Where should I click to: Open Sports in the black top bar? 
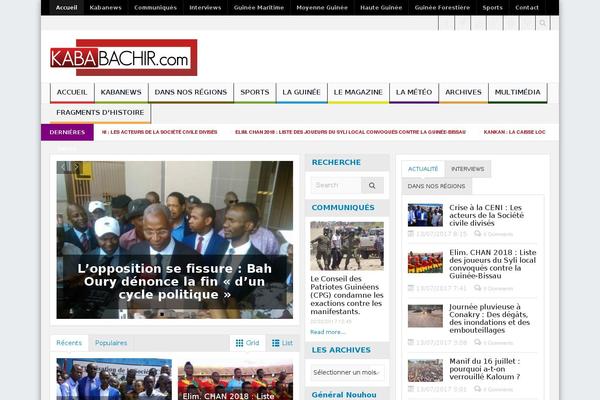click(x=492, y=8)
